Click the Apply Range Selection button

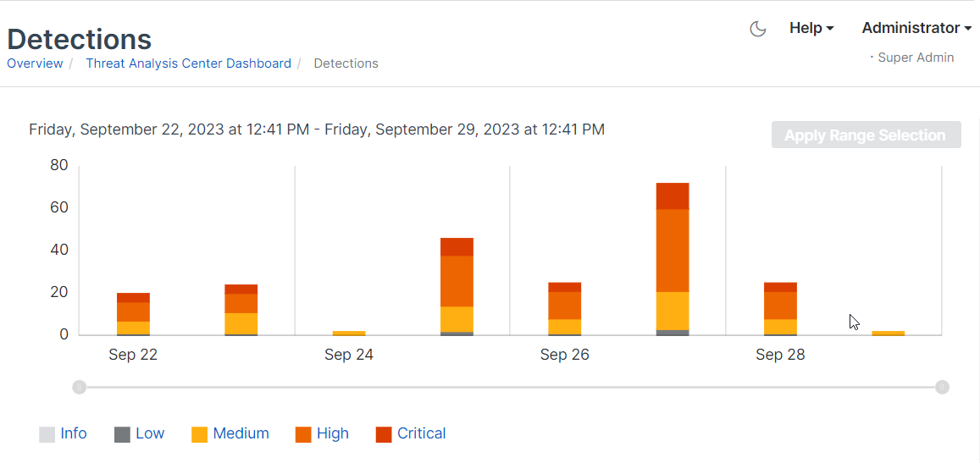(x=866, y=135)
